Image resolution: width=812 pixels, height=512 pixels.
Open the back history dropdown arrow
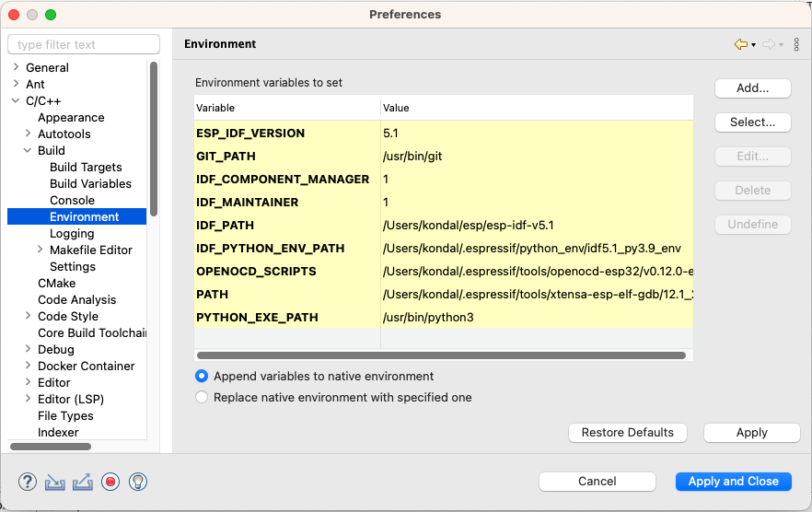tap(753, 45)
